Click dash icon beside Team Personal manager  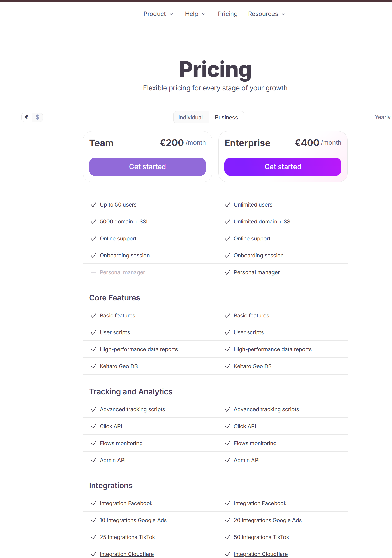click(94, 272)
